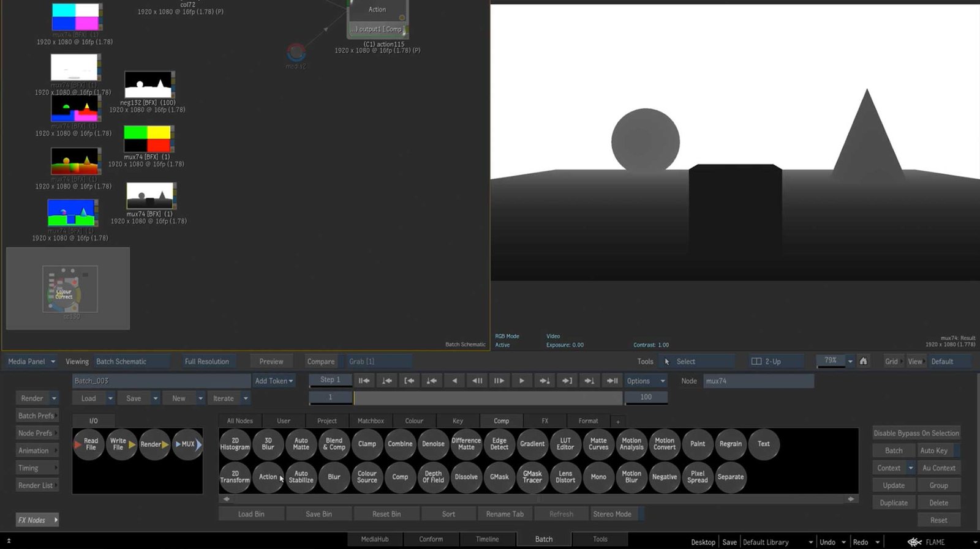Add a Lens Distort node
980x549 pixels.
pos(565,477)
